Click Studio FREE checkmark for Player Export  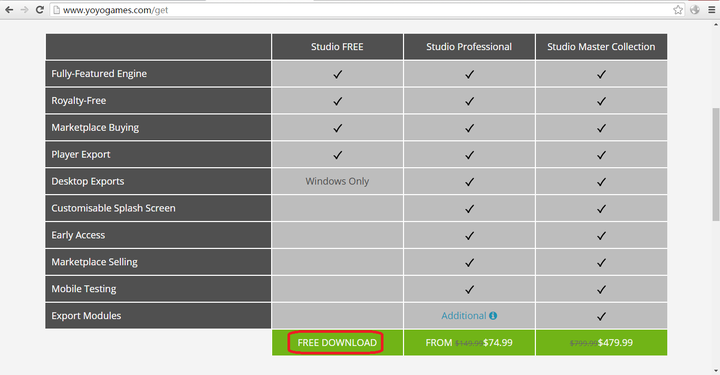pyautogui.click(x=338, y=155)
